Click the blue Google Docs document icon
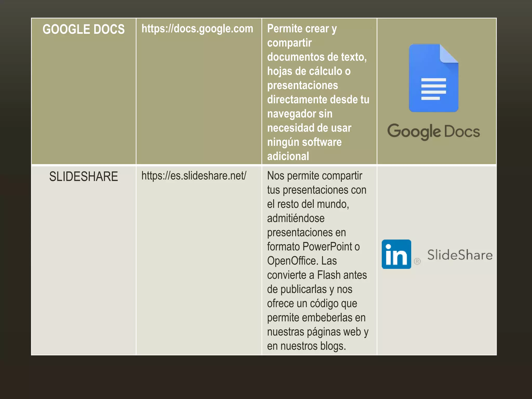Screen dimensions: 532x399 click(x=434, y=78)
